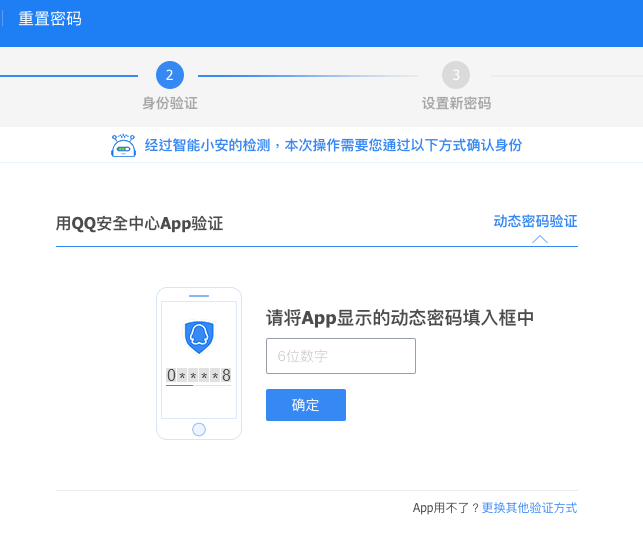Click the 确定 confirm button
The height and width of the screenshot is (539, 643).
(x=306, y=405)
